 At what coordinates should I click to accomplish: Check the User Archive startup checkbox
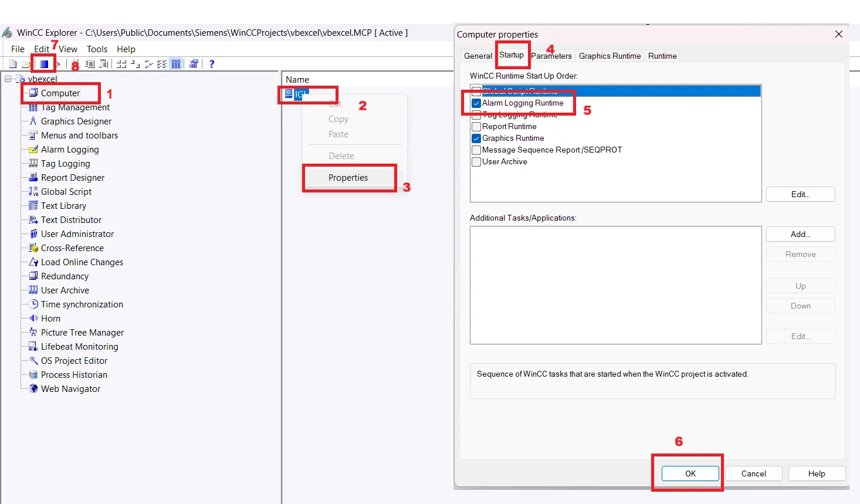(476, 162)
